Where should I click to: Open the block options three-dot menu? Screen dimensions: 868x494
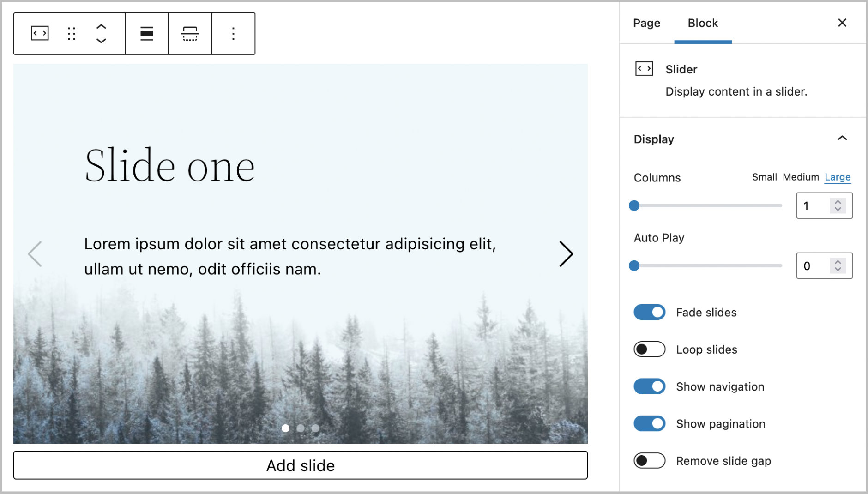[x=233, y=33]
